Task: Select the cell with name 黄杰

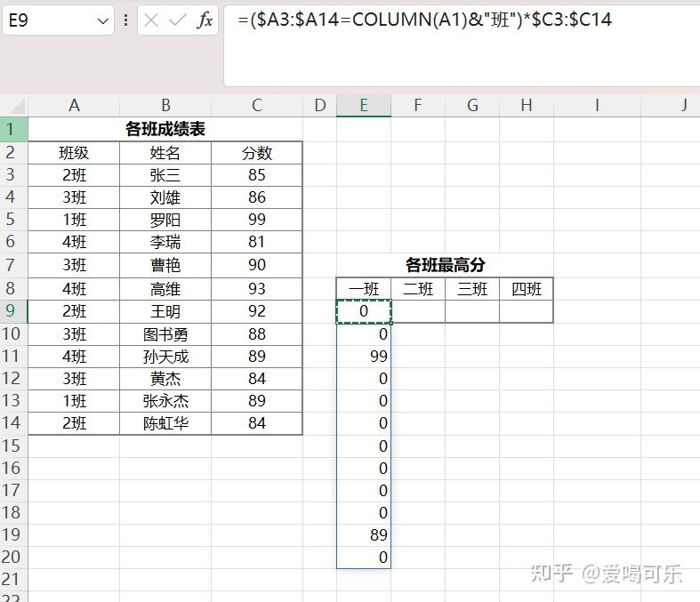Action: 165,379
